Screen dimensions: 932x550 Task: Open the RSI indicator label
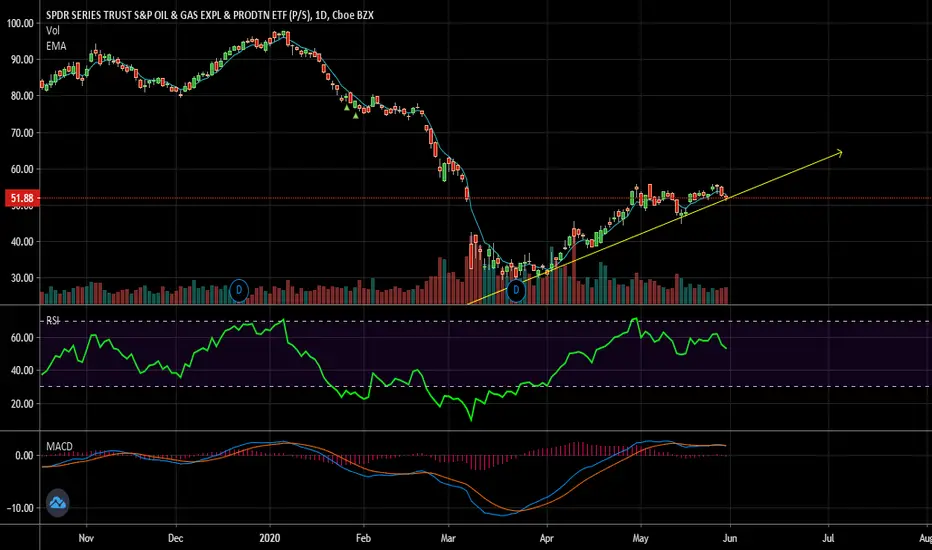click(x=53, y=320)
